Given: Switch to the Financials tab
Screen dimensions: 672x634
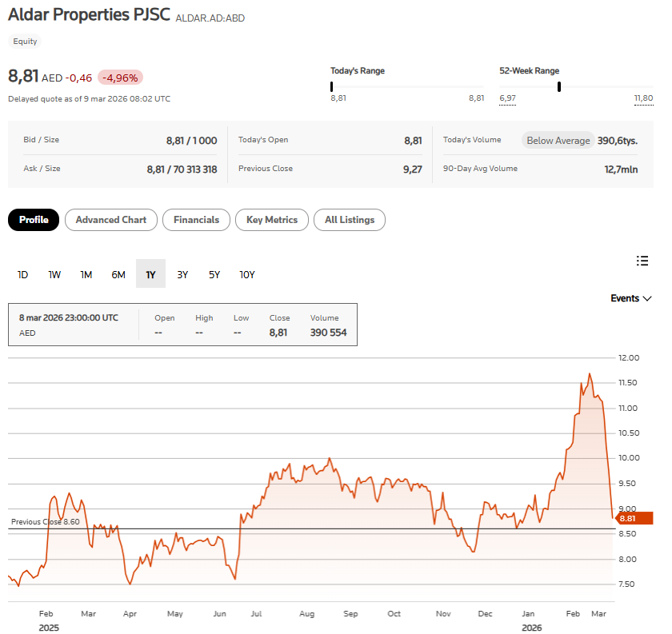Looking at the screenshot, I should coord(196,220).
